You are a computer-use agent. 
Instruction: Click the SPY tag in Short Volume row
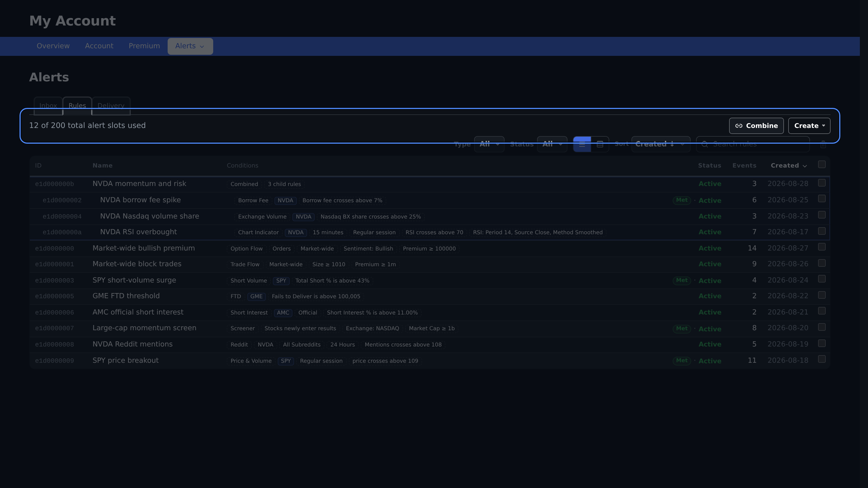[x=281, y=281]
